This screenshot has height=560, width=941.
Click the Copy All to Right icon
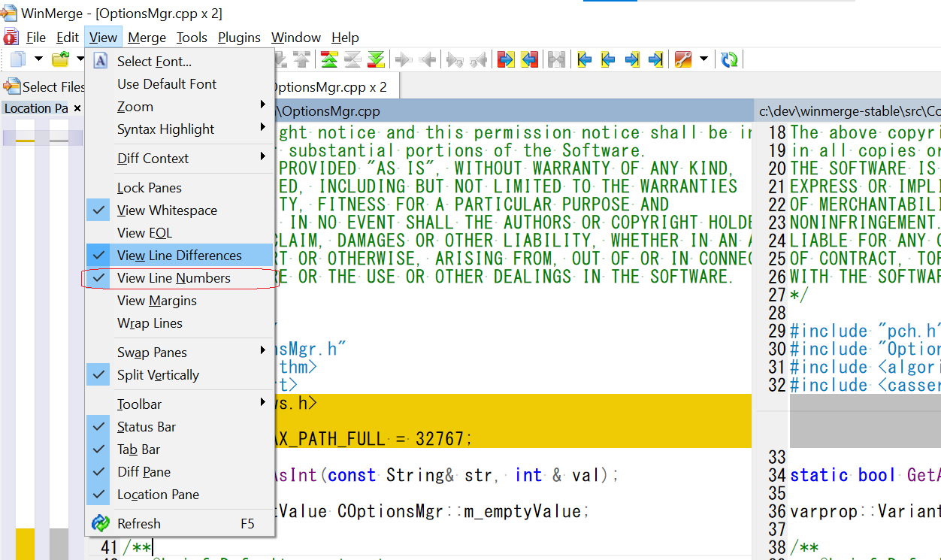click(505, 59)
